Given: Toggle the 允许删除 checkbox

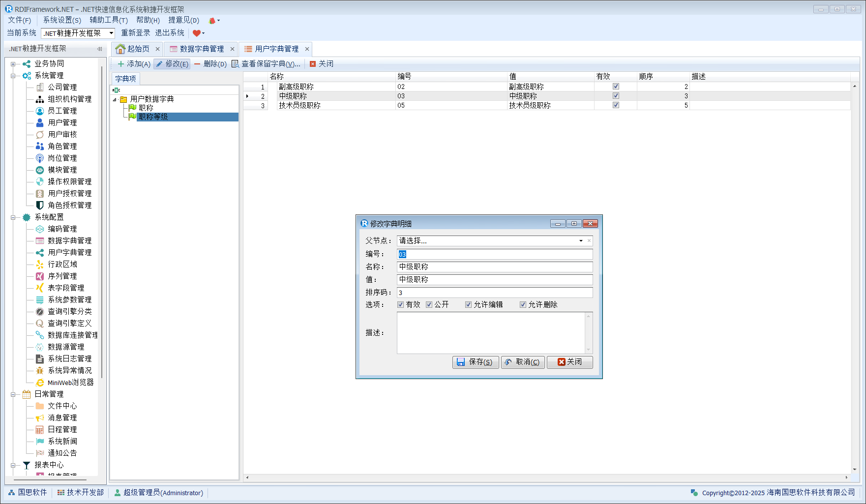Looking at the screenshot, I should [523, 304].
